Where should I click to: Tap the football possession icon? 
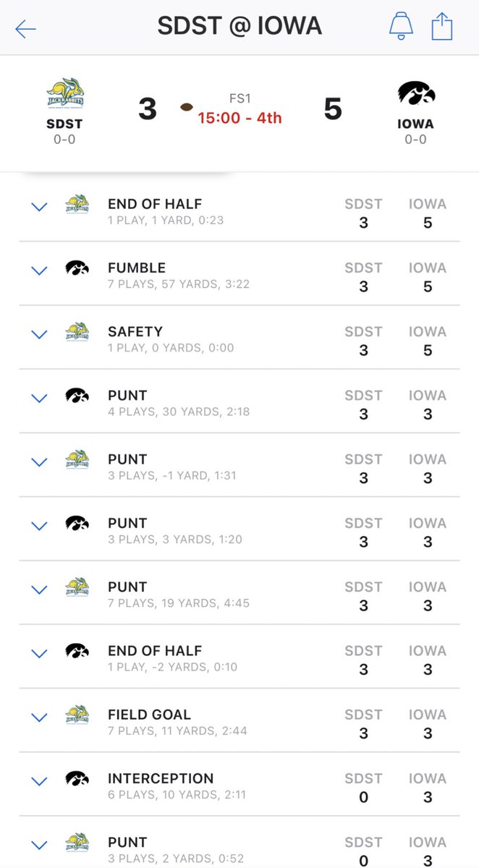[187, 107]
